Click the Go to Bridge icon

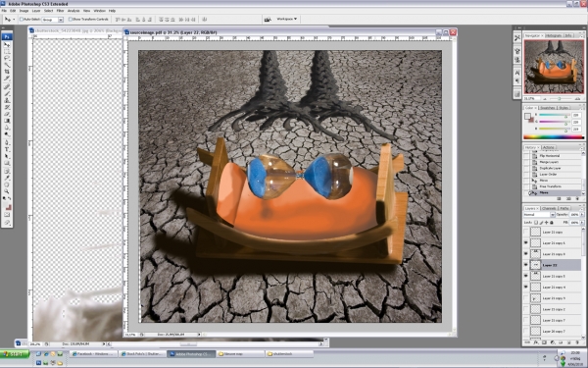pyautogui.click(x=268, y=20)
